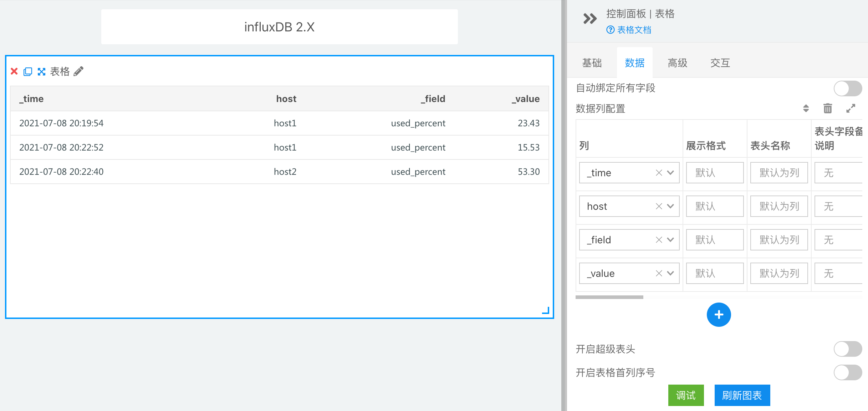Open the 表格文档 link
868x411 pixels.
(x=634, y=30)
